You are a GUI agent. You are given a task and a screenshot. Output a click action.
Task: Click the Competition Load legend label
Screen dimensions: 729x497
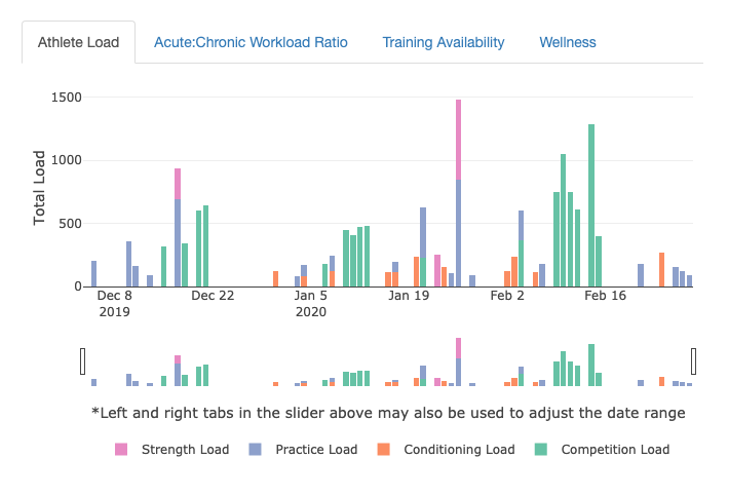click(615, 450)
